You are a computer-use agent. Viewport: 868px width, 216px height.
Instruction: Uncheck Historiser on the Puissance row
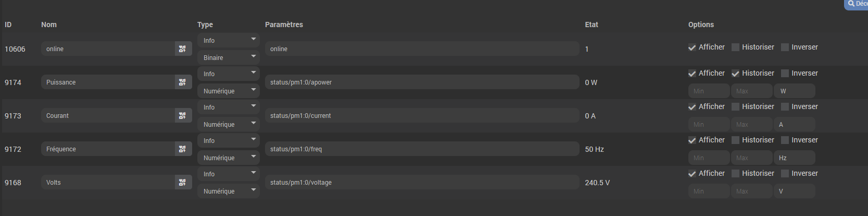736,74
